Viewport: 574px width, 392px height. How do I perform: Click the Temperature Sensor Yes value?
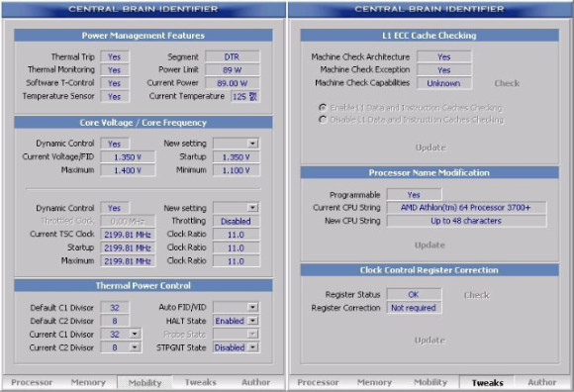coord(115,97)
